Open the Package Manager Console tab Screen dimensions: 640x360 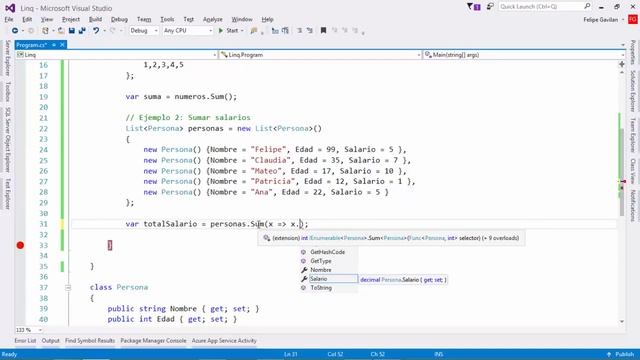tap(153, 340)
